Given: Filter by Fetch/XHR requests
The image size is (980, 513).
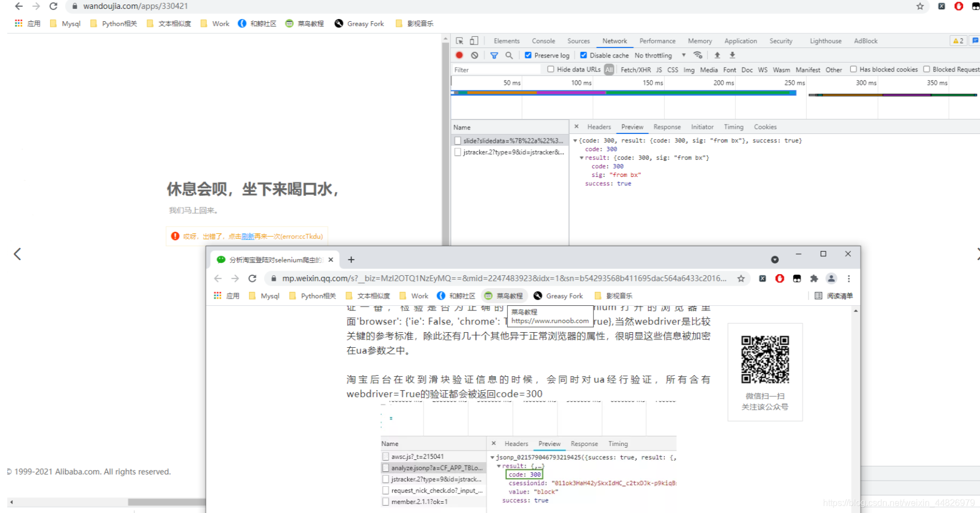Looking at the screenshot, I should point(635,70).
